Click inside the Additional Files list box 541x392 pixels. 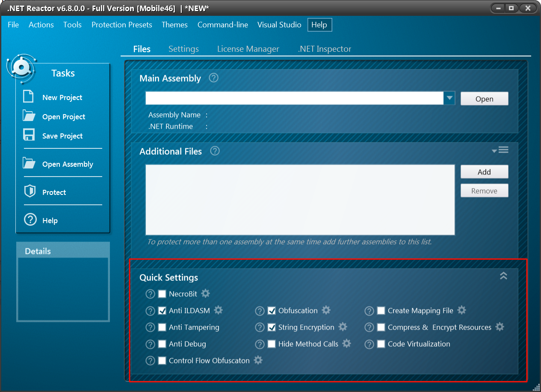click(300, 200)
